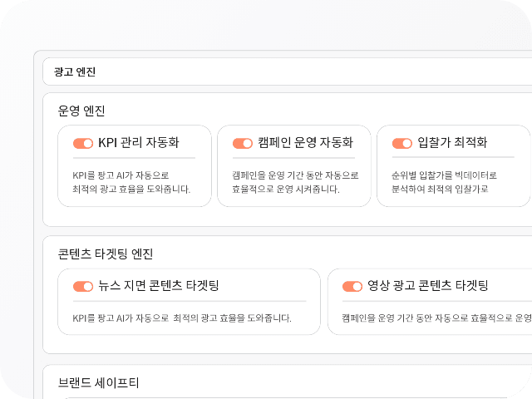Click the '순위별 입찰가를 빅데이터로' description line
This screenshot has height=399, width=532.
444,175
